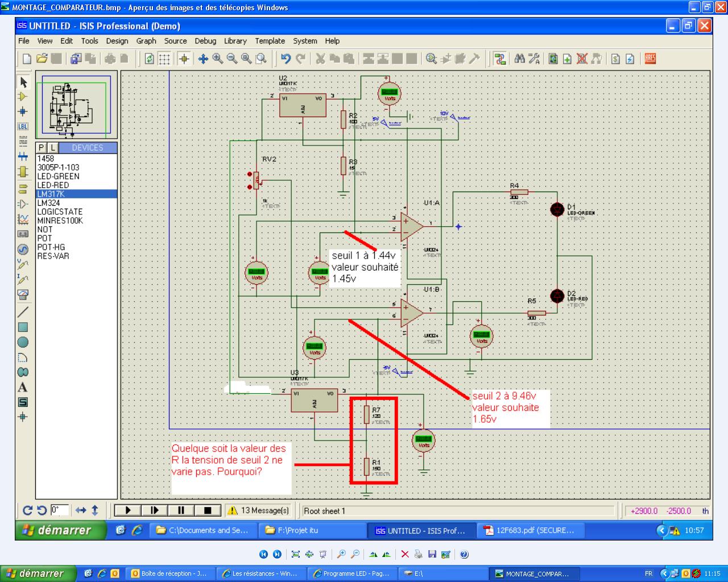This screenshot has height=582, width=728.
Task: Remove the current sheet in ISIS
Action: (x=582, y=59)
